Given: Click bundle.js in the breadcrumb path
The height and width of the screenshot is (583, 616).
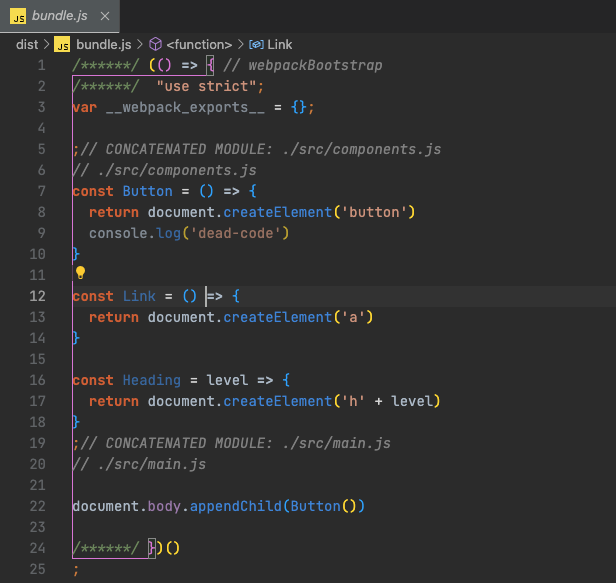Looking at the screenshot, I should click(x=104, y=44).
